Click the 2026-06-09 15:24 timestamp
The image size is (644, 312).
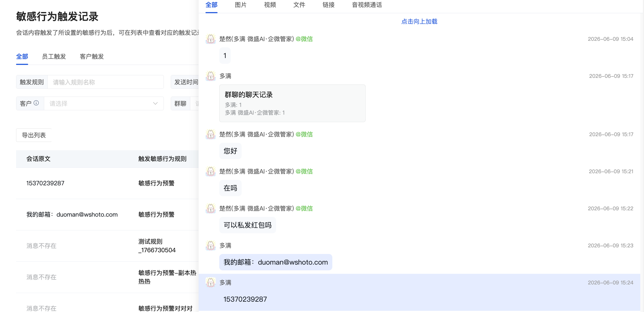[x=610, y=282]
